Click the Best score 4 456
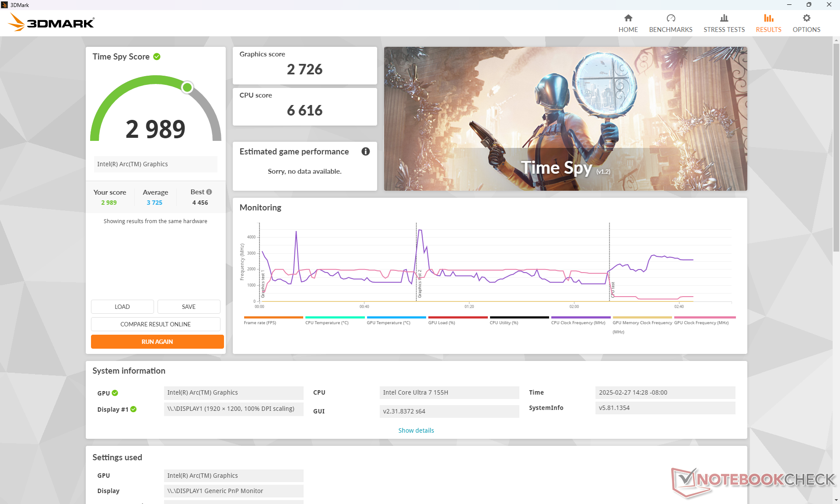The image size is (840, 504). click(x=200, y=203)
